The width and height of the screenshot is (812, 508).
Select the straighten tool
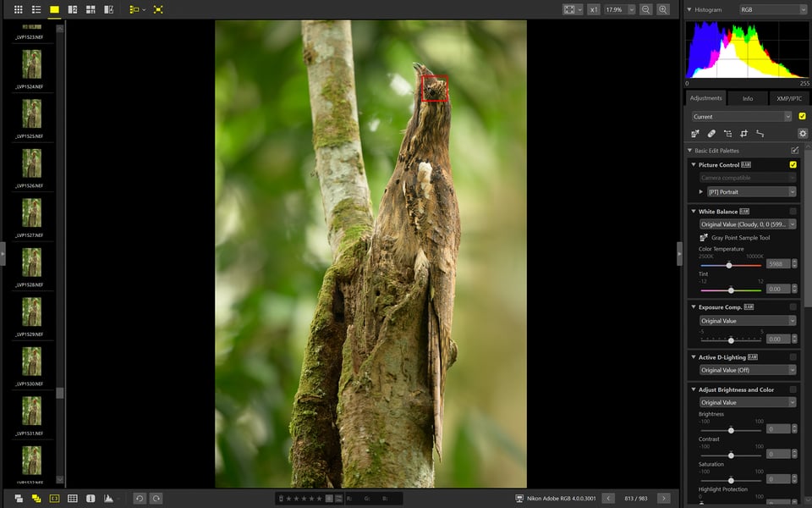[760, 134]
